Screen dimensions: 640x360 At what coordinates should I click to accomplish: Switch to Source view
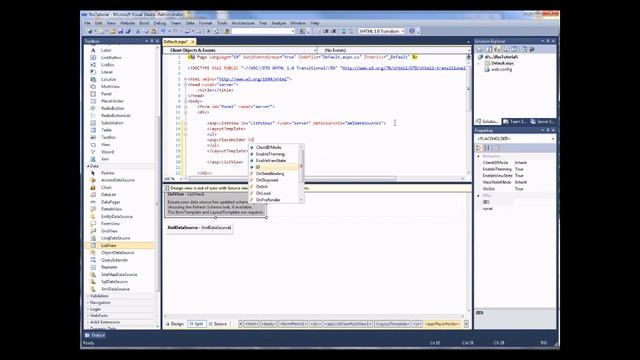[218, 324]
